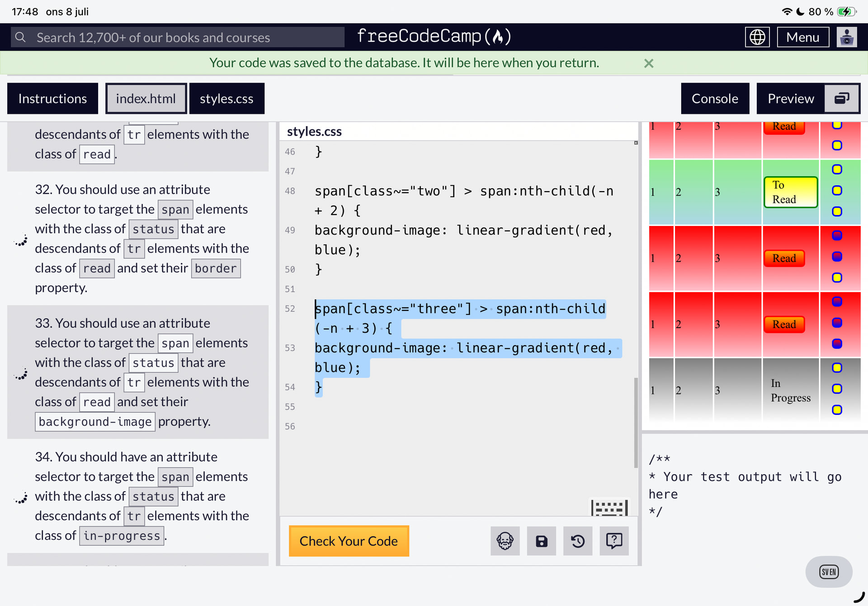The width and height of the screenshot is (868, 606).
Task: Reset the lesson with the history icon
Action: [x=578, y=541]
